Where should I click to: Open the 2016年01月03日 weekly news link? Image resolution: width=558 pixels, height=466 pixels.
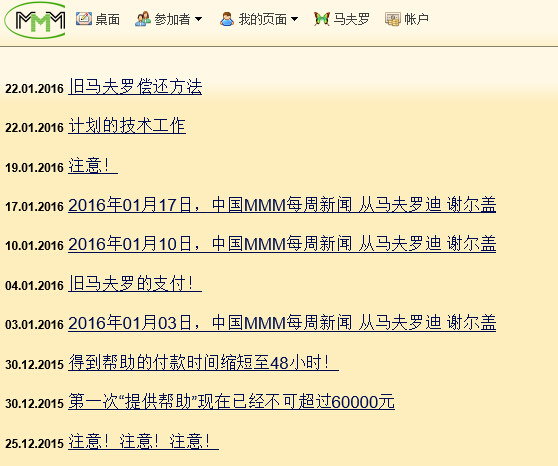[x=282, y=323]
